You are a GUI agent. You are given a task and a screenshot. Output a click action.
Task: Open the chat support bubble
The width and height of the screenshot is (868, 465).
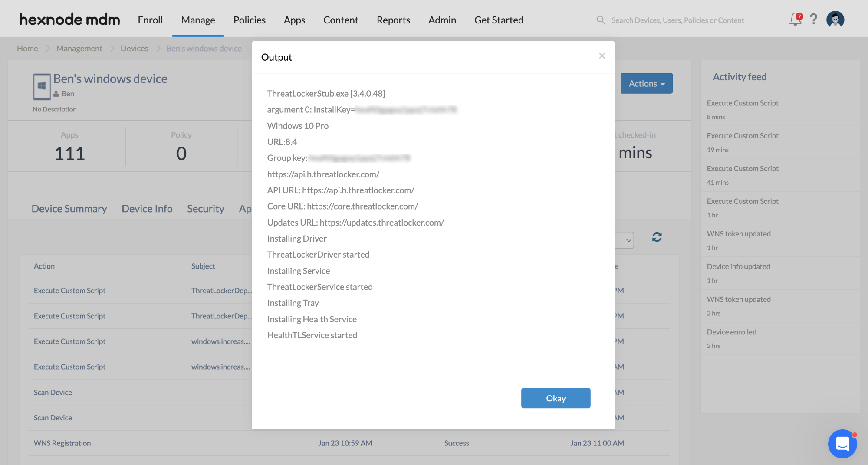[x=842, y=444]
